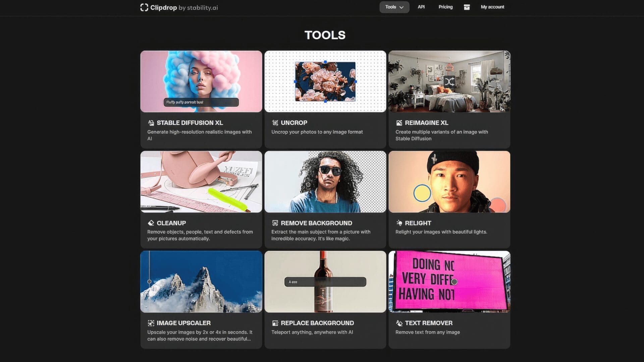Click the yellow light circle on Relight preview

422,193
